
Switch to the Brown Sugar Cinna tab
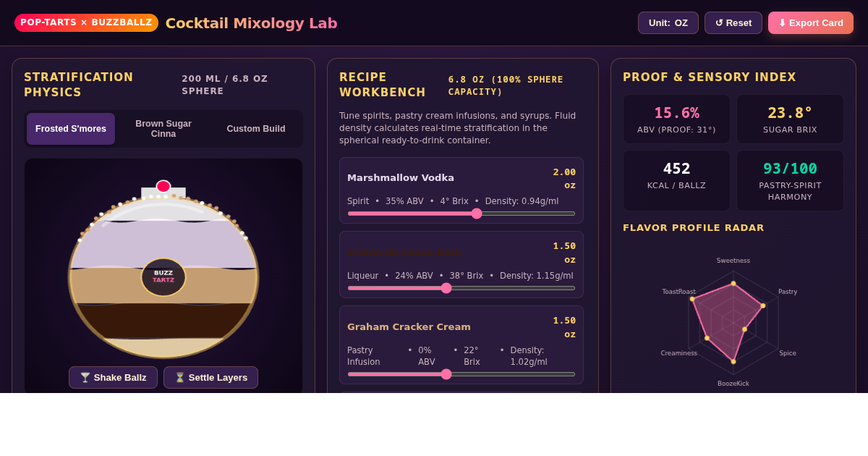[163, 129]
